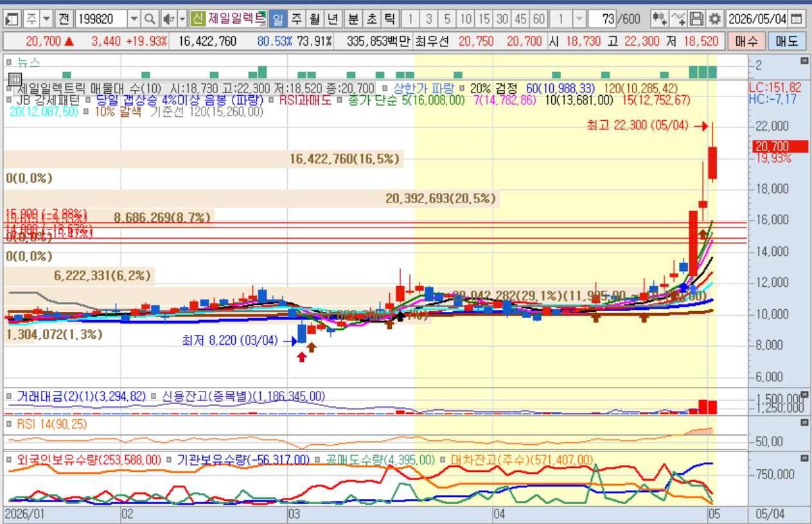Open the chart settings gear icon

(714, 19)
